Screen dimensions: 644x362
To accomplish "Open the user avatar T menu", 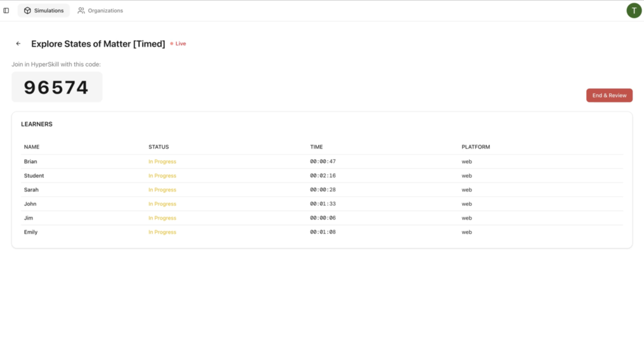I will [x=633, y=11].
